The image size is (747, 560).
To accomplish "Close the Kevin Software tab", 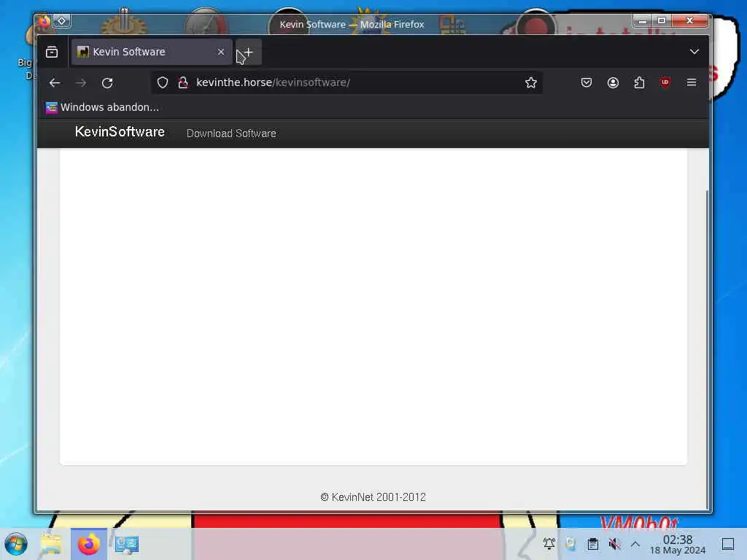I will pyautogui.click(x=221, y=52).
